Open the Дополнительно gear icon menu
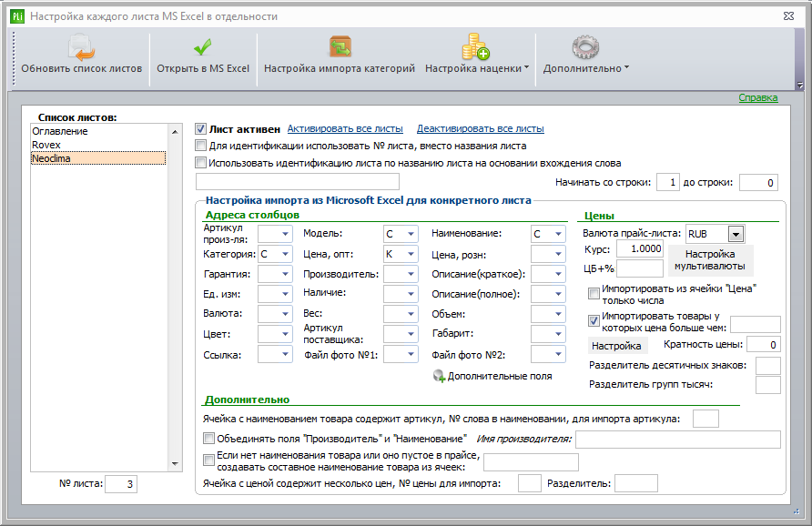The width and height of the screenshot is (812, 526). point(585,47)
